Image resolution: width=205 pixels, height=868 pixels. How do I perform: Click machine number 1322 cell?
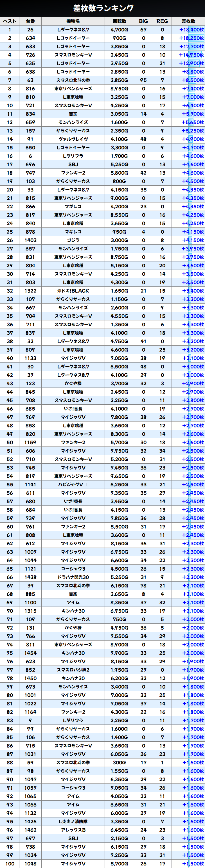tap(30, 291)
